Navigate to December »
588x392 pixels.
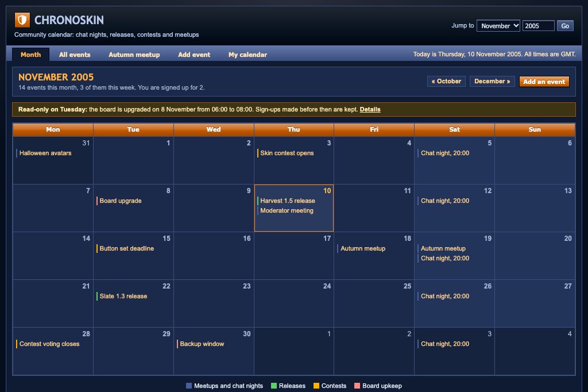tap(492, 81)
